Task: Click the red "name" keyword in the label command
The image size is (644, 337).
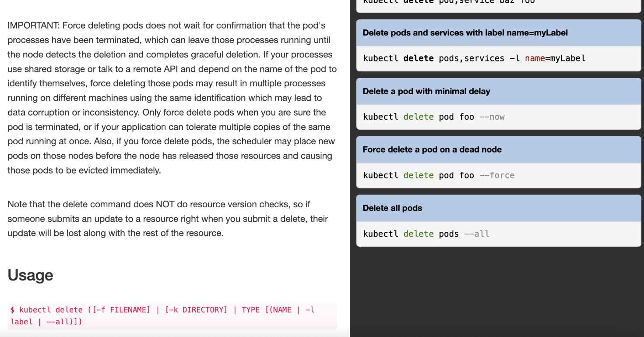Action: point(534,58)
